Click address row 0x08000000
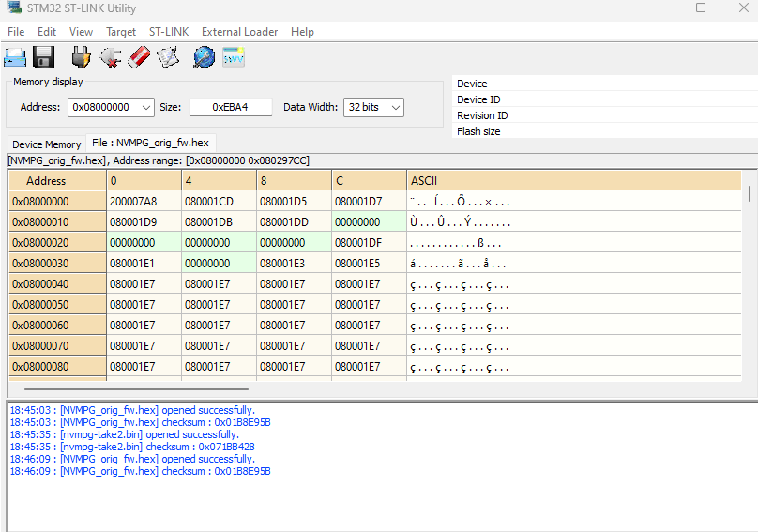 point(57,202)
